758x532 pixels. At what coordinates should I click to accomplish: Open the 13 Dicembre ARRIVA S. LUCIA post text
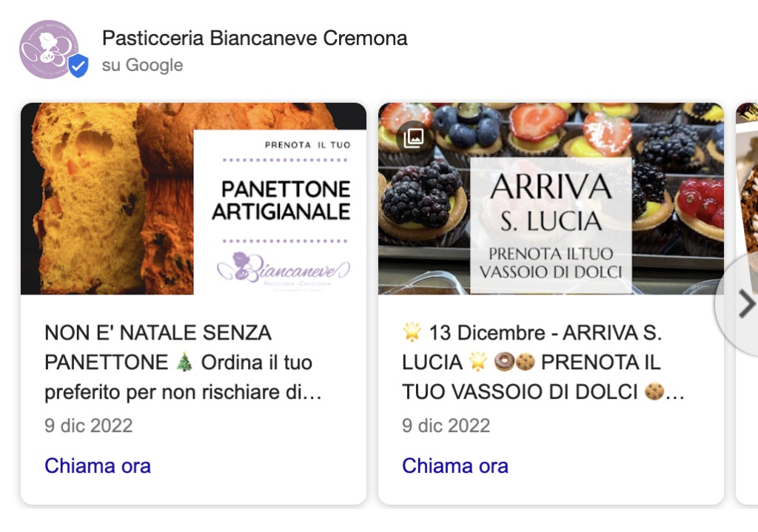click(543, 363)
